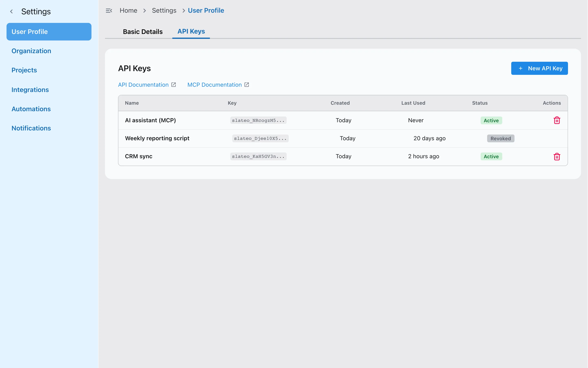
Task: Click User Profile in the breadcrumb
Action: tap(206, 10)
